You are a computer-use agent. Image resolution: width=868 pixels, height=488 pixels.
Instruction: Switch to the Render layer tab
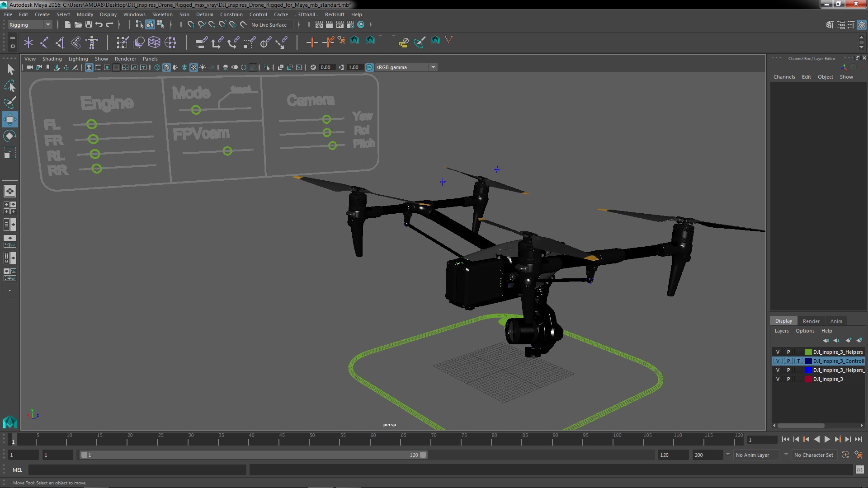tap(811, 321)
